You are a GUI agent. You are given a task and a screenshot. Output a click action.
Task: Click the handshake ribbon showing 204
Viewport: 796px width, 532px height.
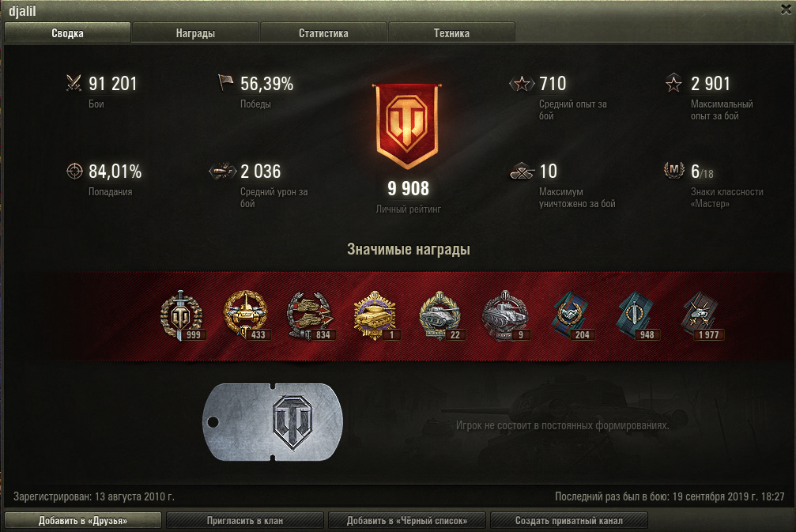571,315
